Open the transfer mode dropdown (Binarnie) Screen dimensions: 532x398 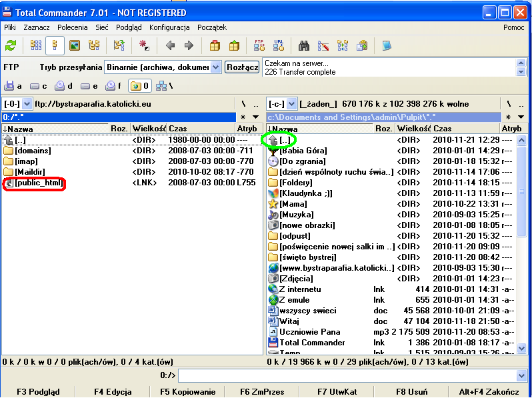coord(215,67)
